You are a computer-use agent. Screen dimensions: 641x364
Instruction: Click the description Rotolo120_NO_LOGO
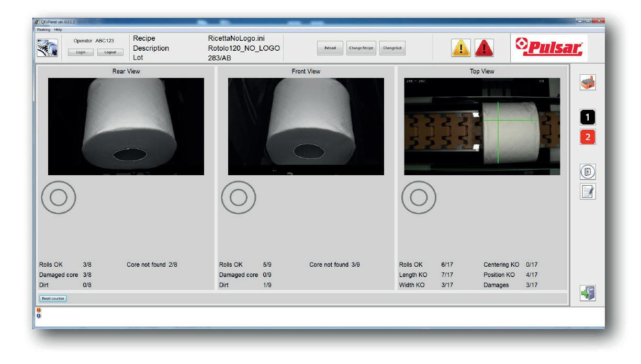pyautogui.click(x=244, y=48)
